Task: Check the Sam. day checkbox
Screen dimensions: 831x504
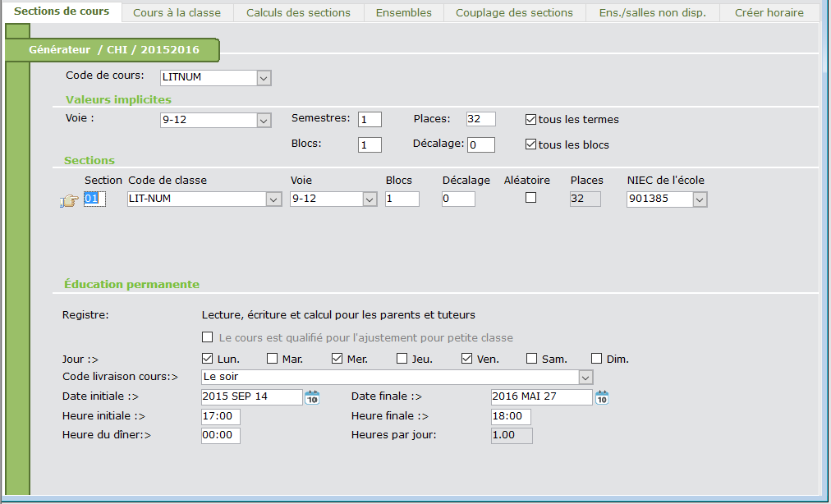Action: [532, 359]
